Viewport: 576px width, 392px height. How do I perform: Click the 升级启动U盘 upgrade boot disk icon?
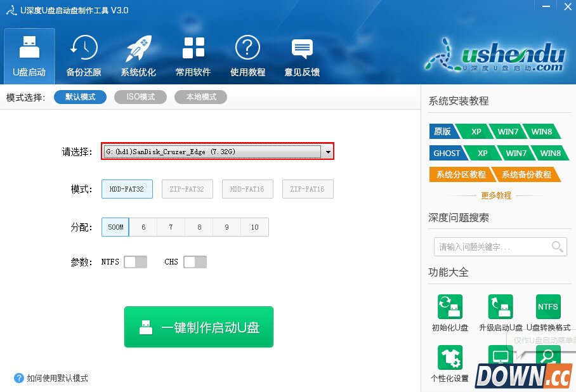(501, 306)
